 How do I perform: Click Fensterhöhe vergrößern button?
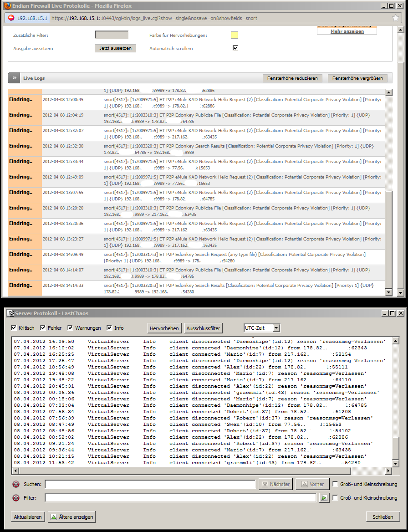pos(357,78)
